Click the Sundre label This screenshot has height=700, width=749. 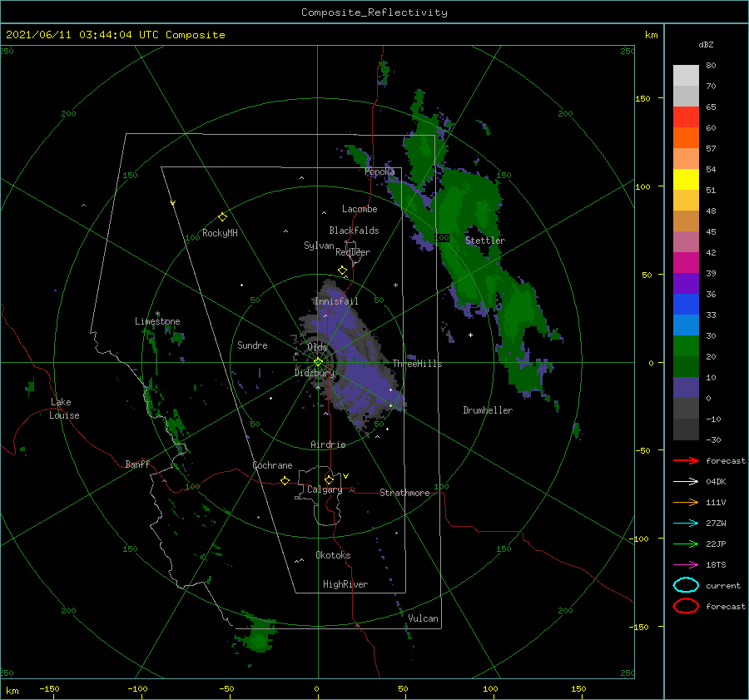point(252,345)
